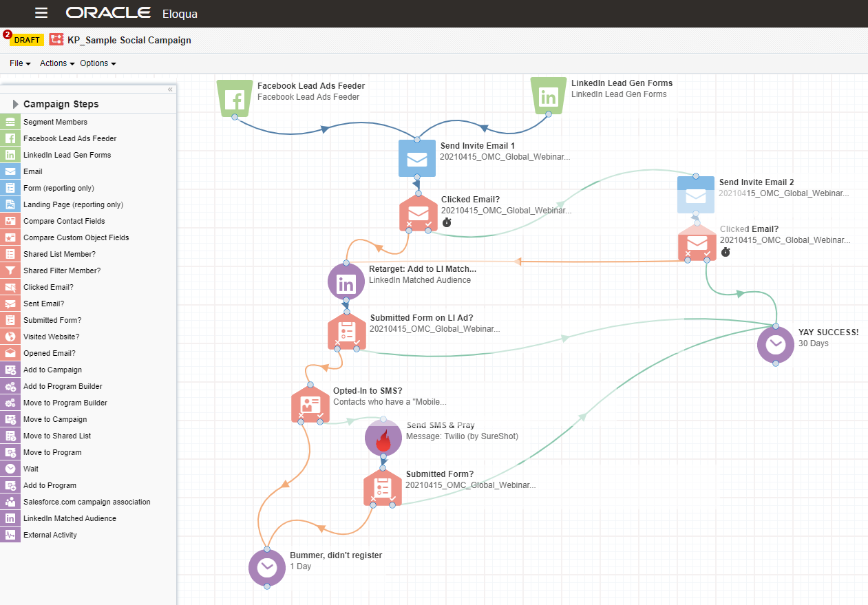The image size is (868, 605).
Task: Click the 1 Day text
Action: 301,566
